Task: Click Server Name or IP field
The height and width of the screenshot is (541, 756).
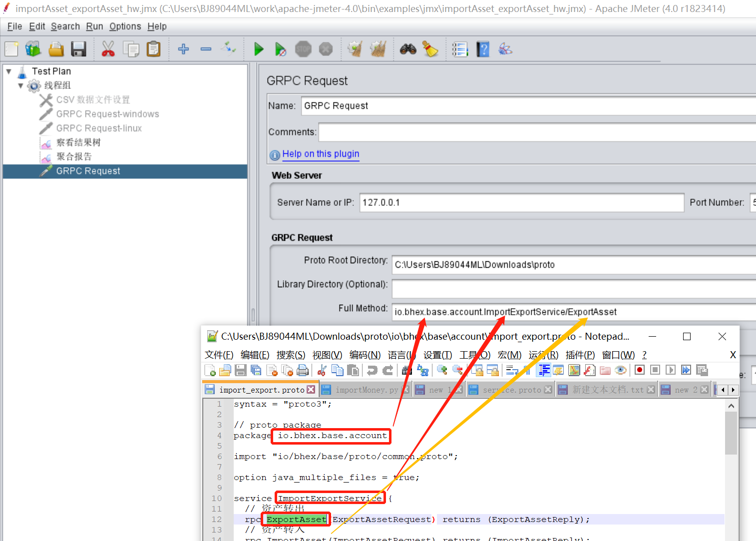Action: point(522,202)
